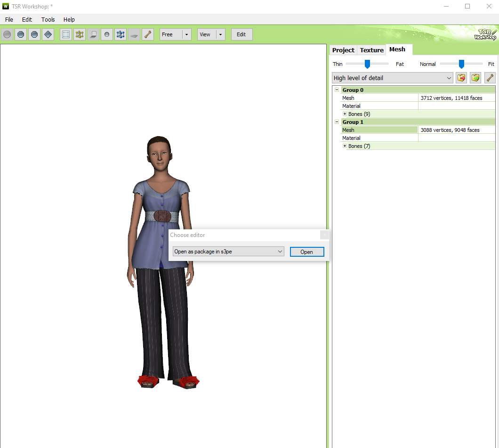Screen dimensions: 499x448
Task: Select the first sphere smooth-shading icon
Action: pos(7,34)
